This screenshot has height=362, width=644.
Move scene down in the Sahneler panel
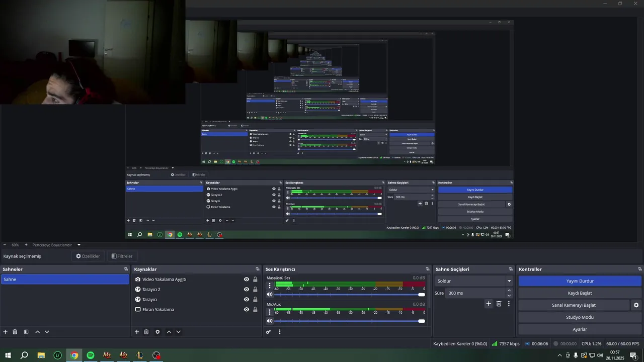[x=47, y=332]
